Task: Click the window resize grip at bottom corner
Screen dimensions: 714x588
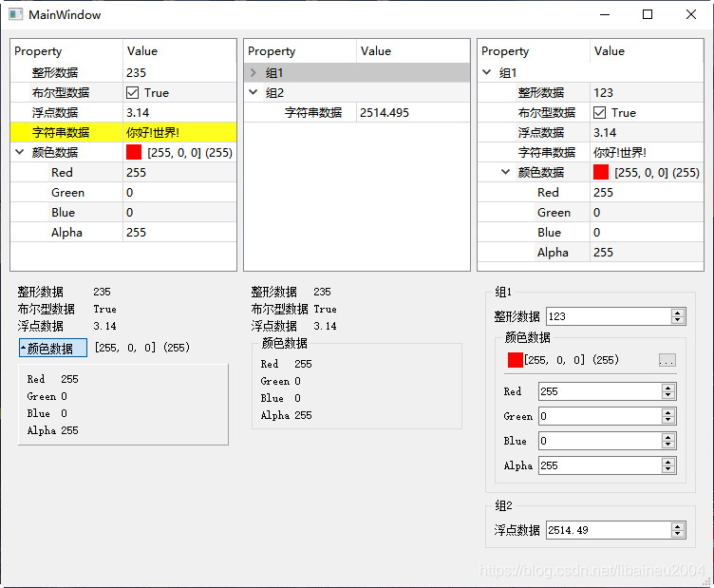Action: coord(706,581)
